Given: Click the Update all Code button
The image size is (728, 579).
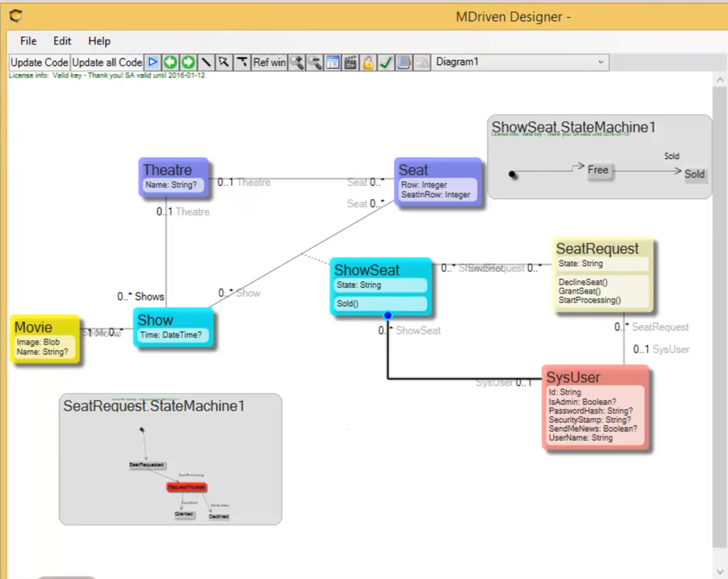Looking at the screenshot, I should (x=107, y=61).
